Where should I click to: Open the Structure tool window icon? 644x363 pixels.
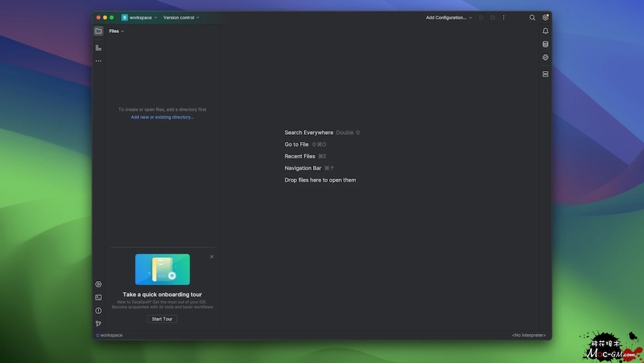[x=99, y=48]
